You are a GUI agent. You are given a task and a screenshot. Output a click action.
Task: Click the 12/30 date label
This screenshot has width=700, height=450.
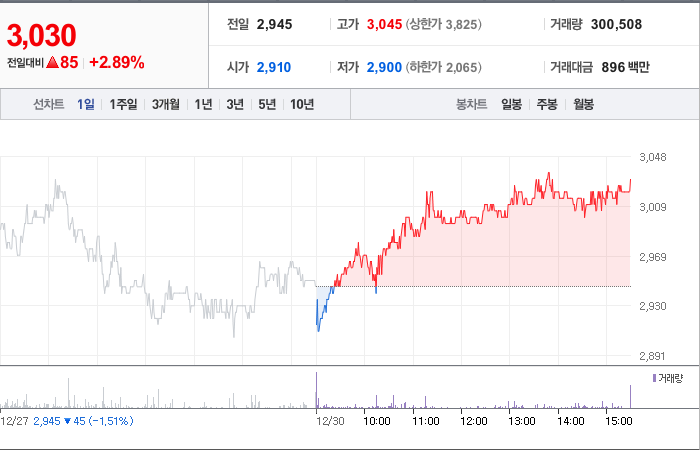pyautogui.click(x=330, y=421)
